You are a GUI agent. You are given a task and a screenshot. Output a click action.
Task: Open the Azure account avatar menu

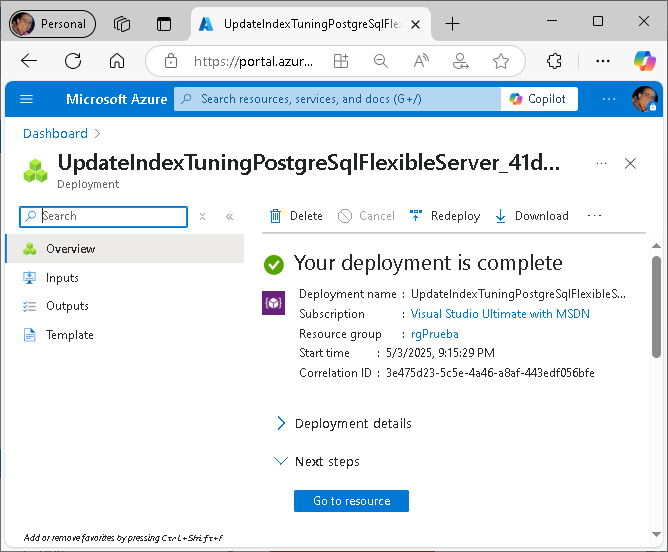pyautogui.click(x=645, y=99)
